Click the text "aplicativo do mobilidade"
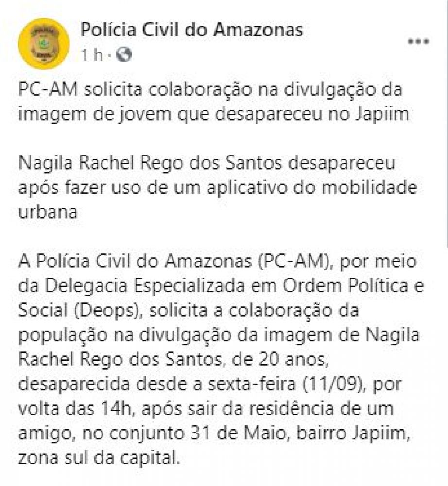Screen dimensions: 448x486 click(312, 188)
